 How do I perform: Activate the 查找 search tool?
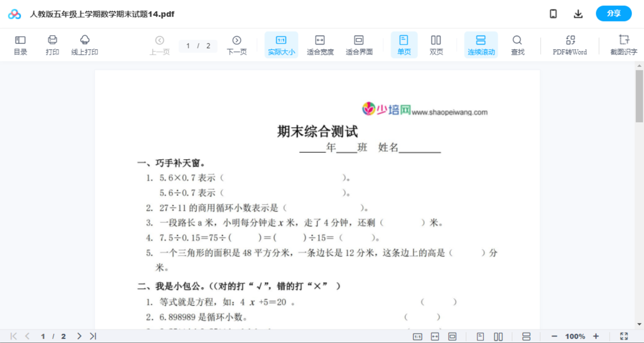[517, 45]
